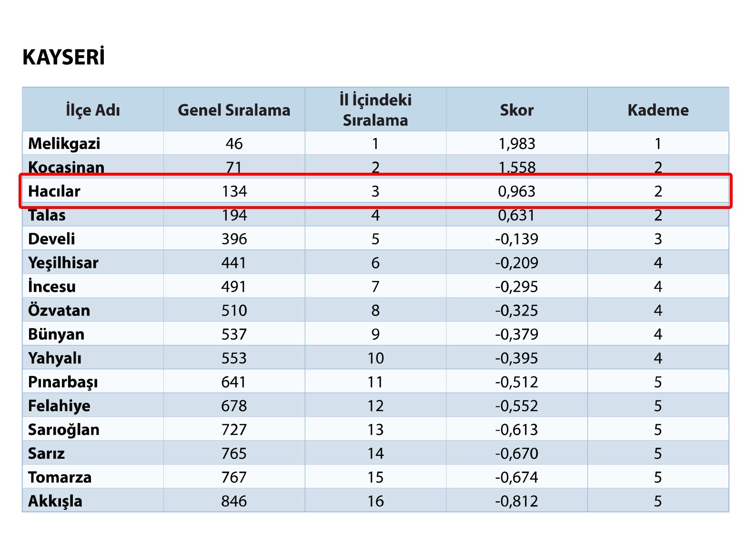
Task: Click Develi general rank 396
Action: [234, 239]
